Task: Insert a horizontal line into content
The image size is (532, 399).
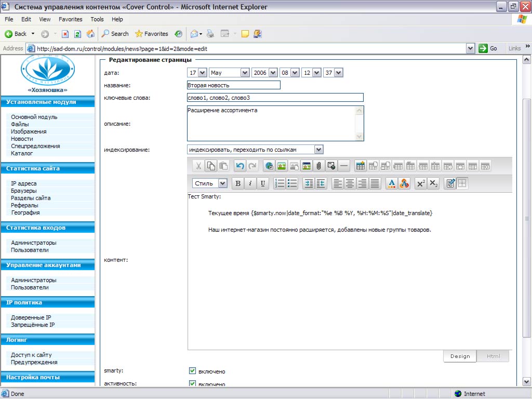Action: point(344,166)
